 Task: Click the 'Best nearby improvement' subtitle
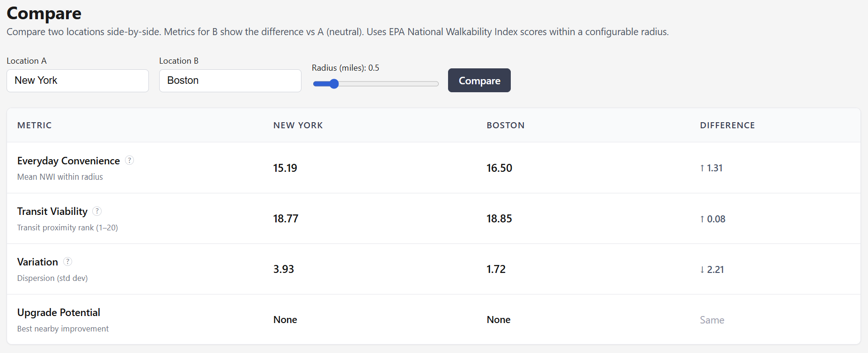tap(63, 329)
